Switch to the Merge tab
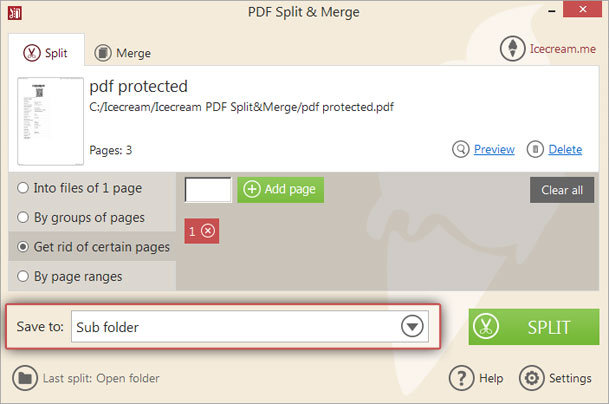 (x=123, y=53)
